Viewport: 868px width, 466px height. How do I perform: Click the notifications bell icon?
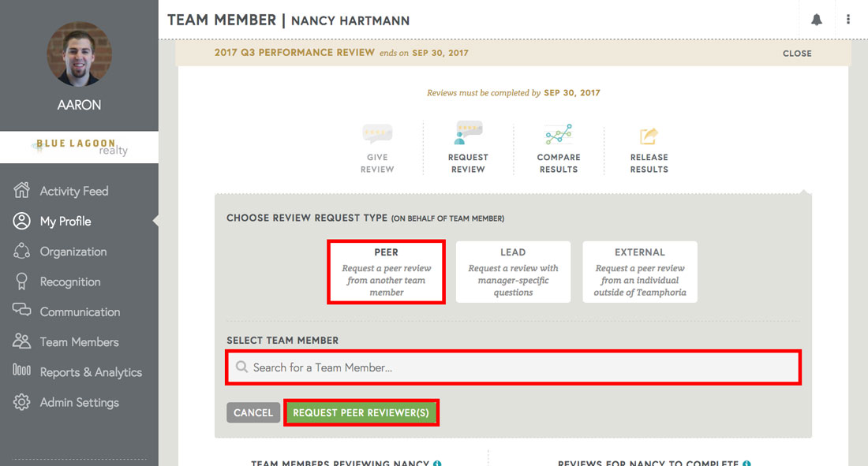(817, 19)
